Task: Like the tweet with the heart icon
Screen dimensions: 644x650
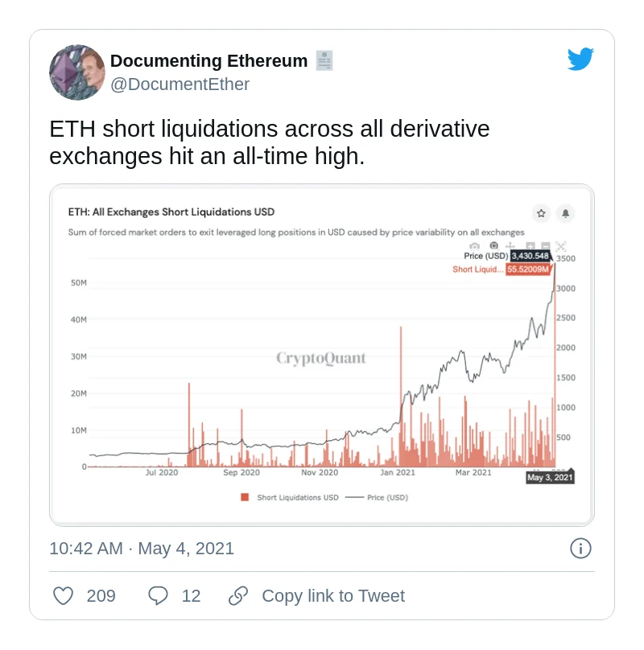Action: point(63,595)
